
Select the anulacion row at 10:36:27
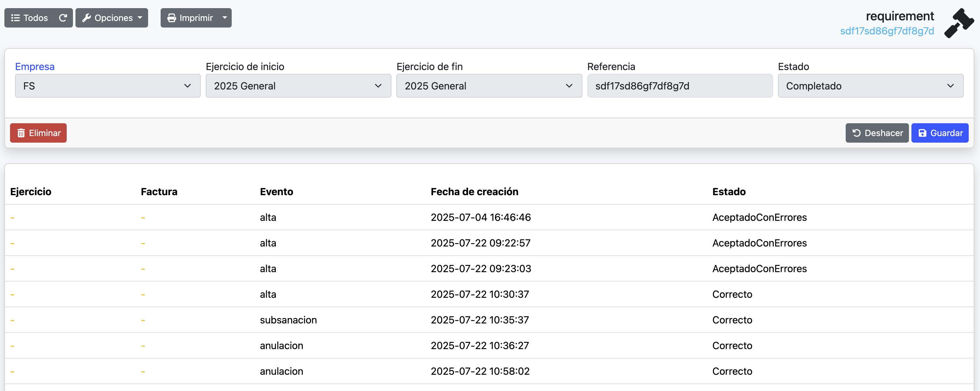tap(281, 345)
